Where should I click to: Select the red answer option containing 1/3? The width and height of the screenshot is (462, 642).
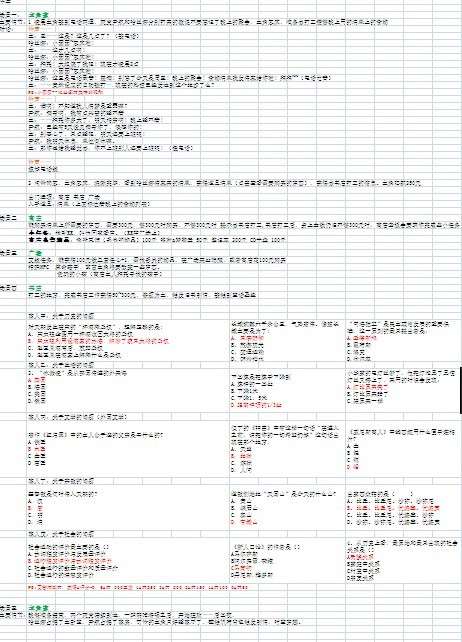click(256, 405)
